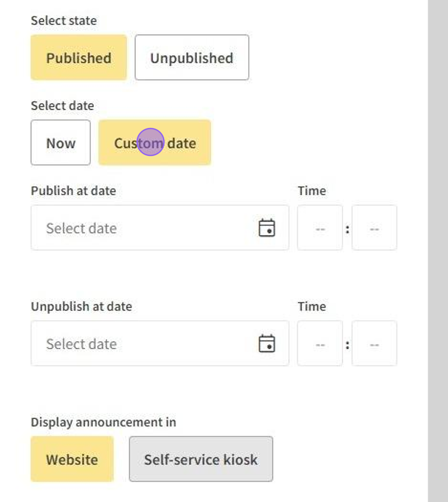Focus the publish time minutes field
Screen dimensions: 448x502
pos(374,228)
